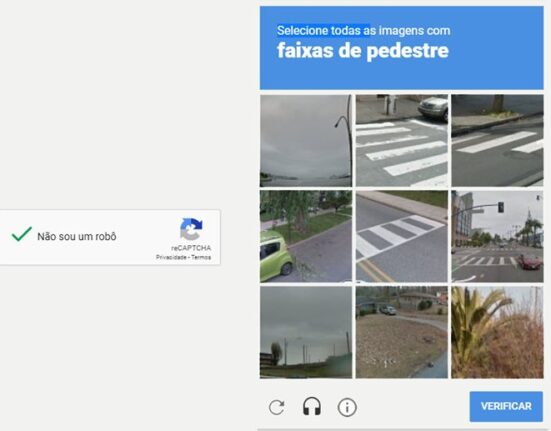
Task: Click the "faixas de pedestre" heading text
Action: [363, 51]
